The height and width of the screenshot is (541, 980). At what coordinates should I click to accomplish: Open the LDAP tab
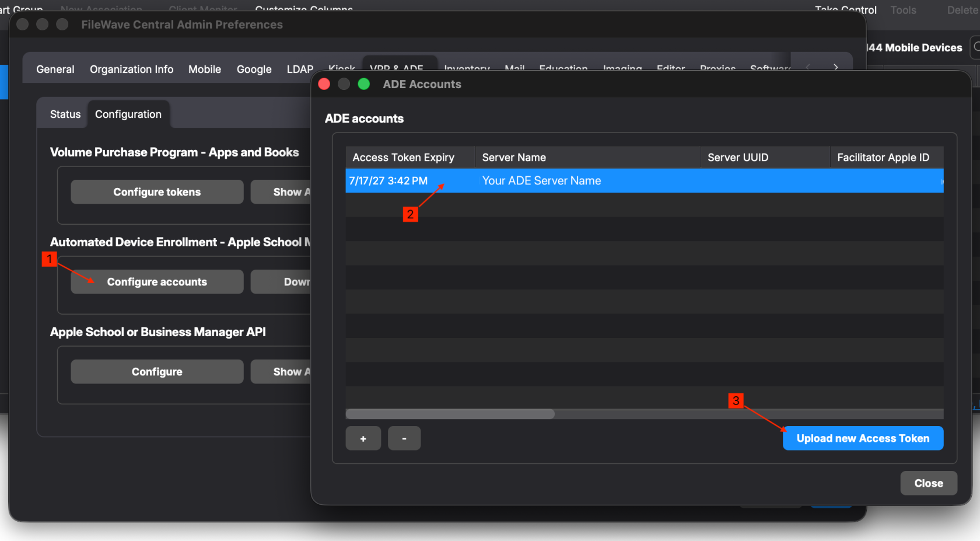pos(300,69)
